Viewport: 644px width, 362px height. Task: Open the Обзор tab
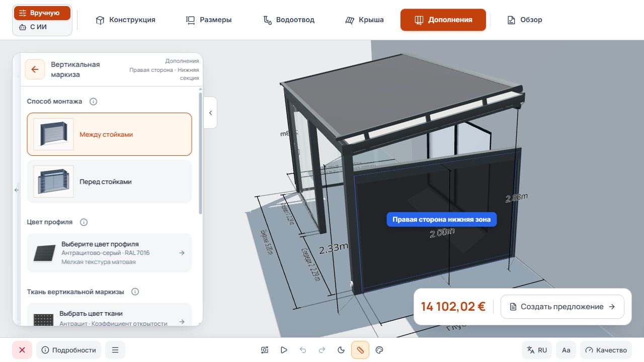525,20
